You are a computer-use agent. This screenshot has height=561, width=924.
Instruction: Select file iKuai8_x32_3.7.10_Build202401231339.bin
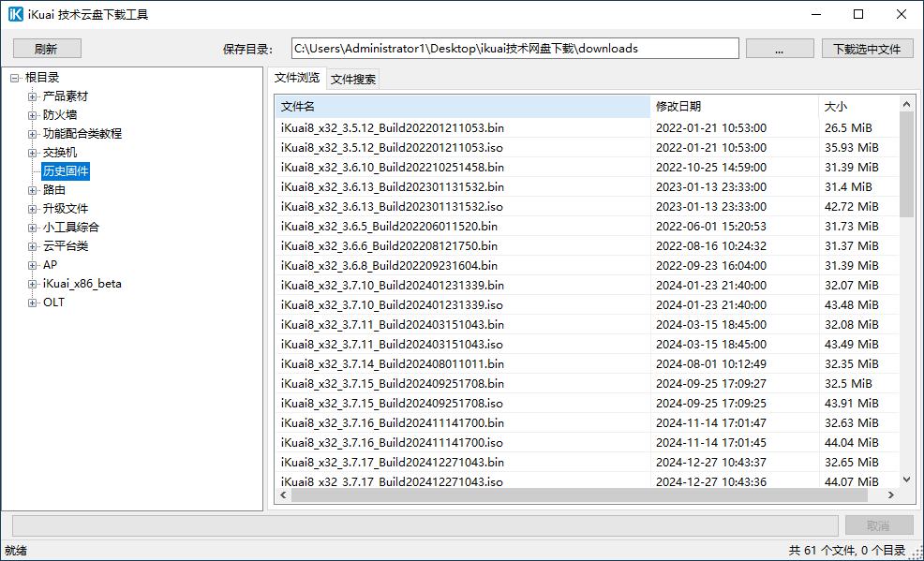393,286
